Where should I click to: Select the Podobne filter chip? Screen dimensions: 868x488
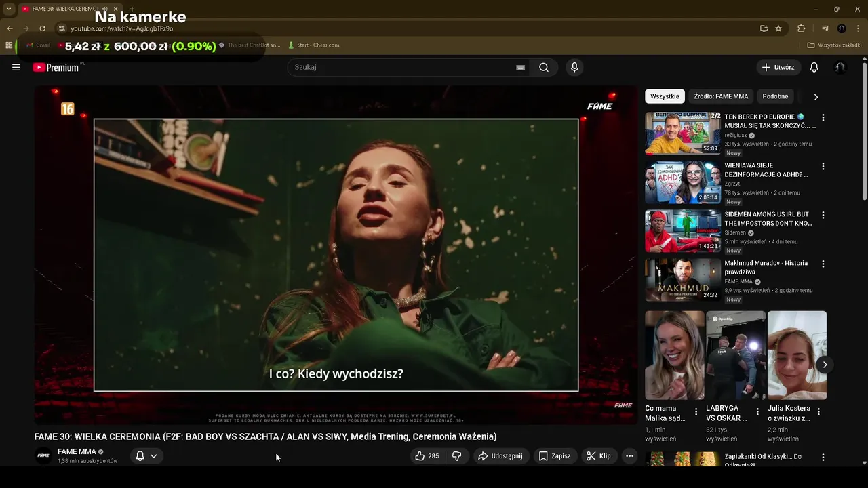click(775, 96)
